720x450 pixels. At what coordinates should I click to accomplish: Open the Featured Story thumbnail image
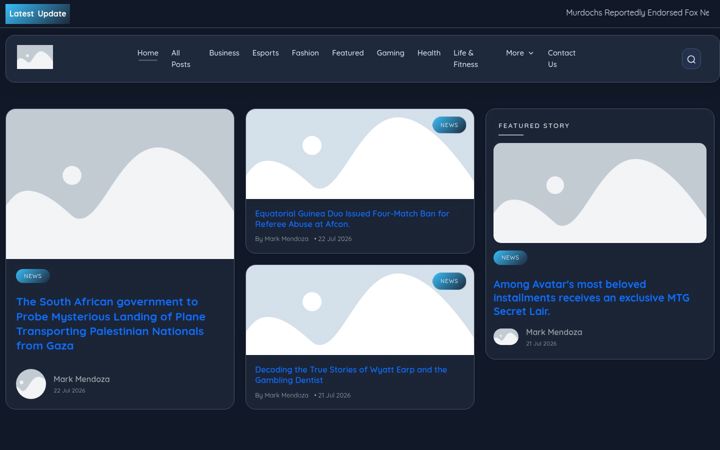click(x=600, y=193)
